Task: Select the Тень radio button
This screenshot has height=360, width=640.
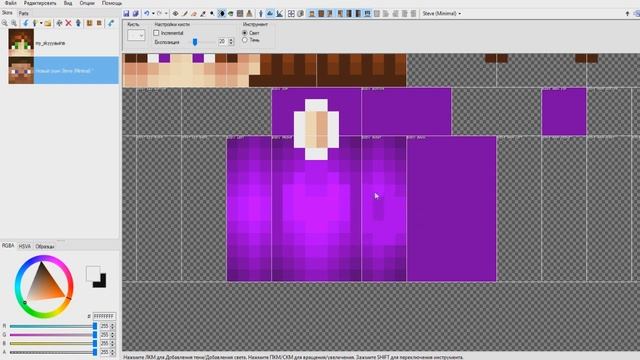Action: (x=245, y=40)
